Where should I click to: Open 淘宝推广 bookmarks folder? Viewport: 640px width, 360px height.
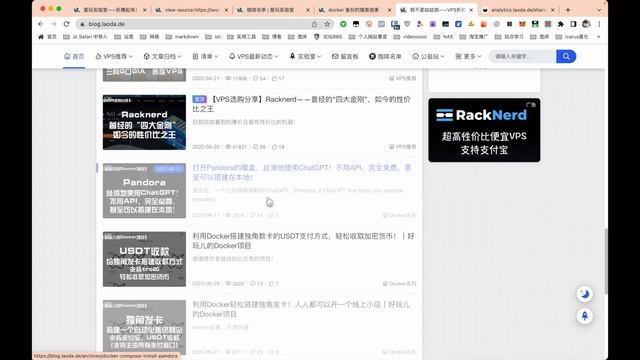[x=474, y=37]
